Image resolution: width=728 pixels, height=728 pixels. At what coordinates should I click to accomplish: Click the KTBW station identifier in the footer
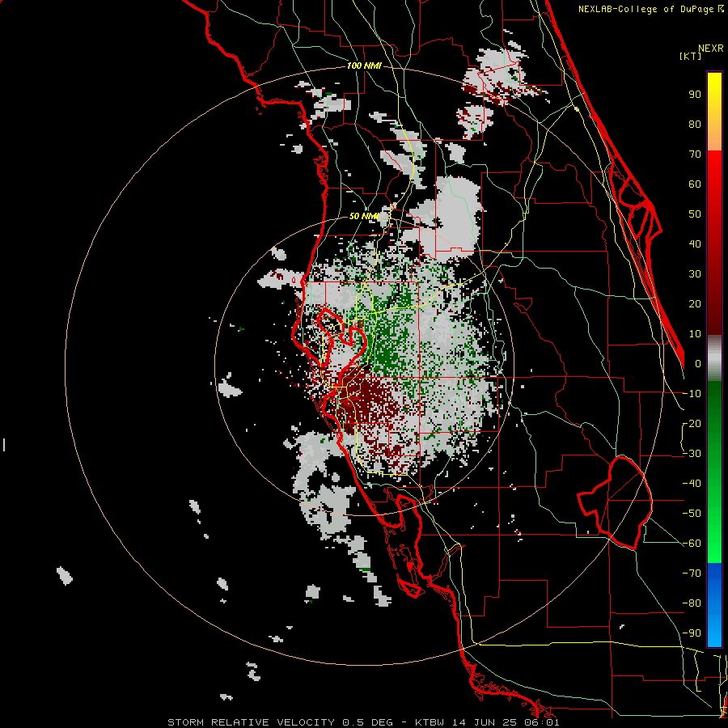(431, 722)
